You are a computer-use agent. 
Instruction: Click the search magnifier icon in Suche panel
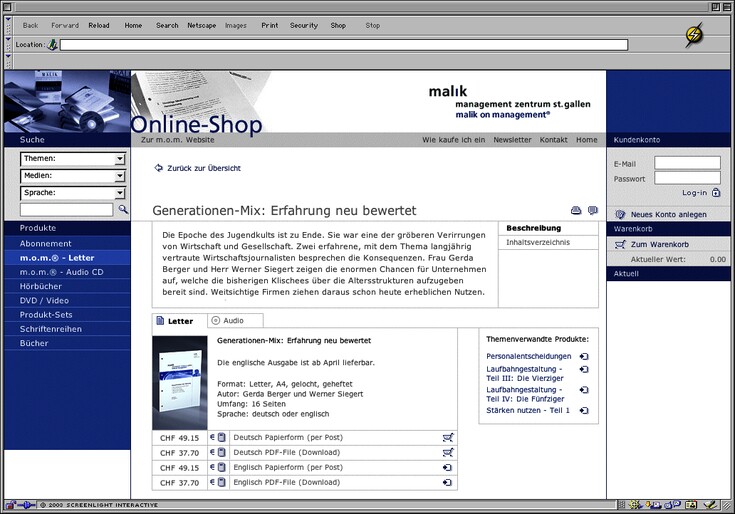123,209
